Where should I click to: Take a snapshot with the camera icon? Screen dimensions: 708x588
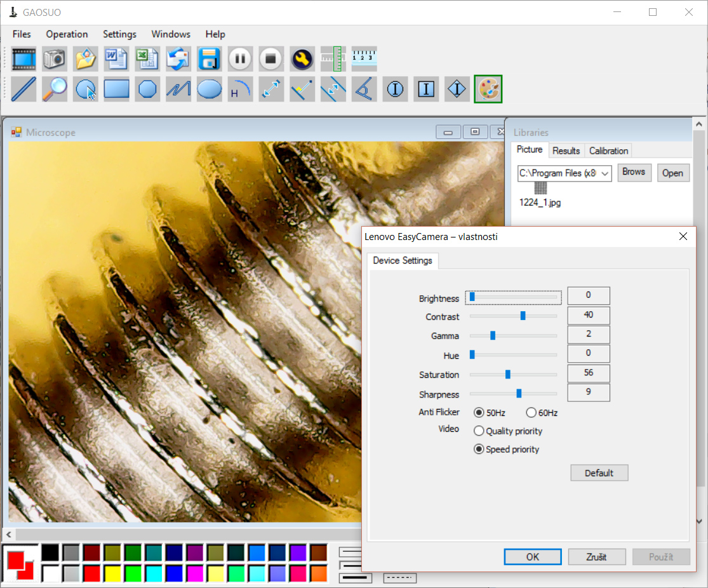pos(54,58)
